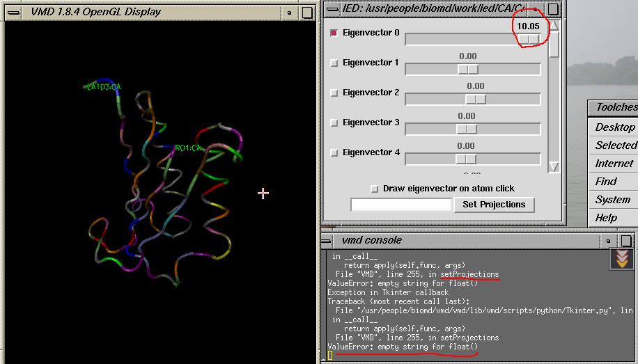The height and width of the screenshot is (364, 638).
Task: Expand the System toolchest menu
Action: pos(613,200)
